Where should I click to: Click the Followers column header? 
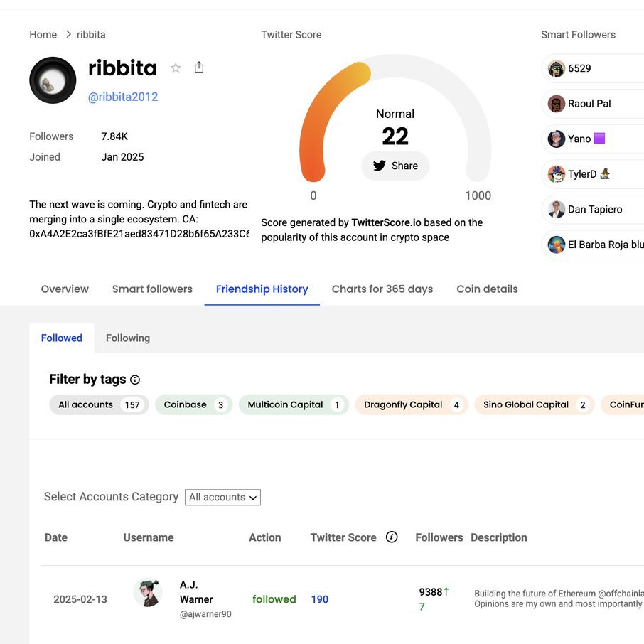[x=439, y=537]
